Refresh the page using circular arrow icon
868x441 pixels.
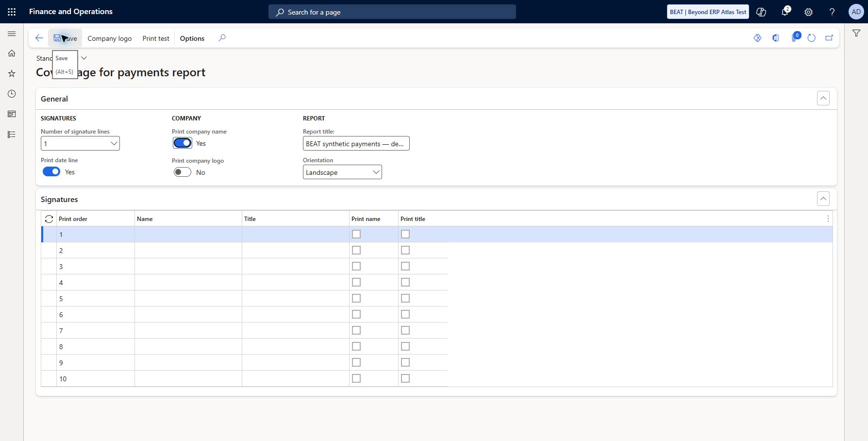[811, 38]
